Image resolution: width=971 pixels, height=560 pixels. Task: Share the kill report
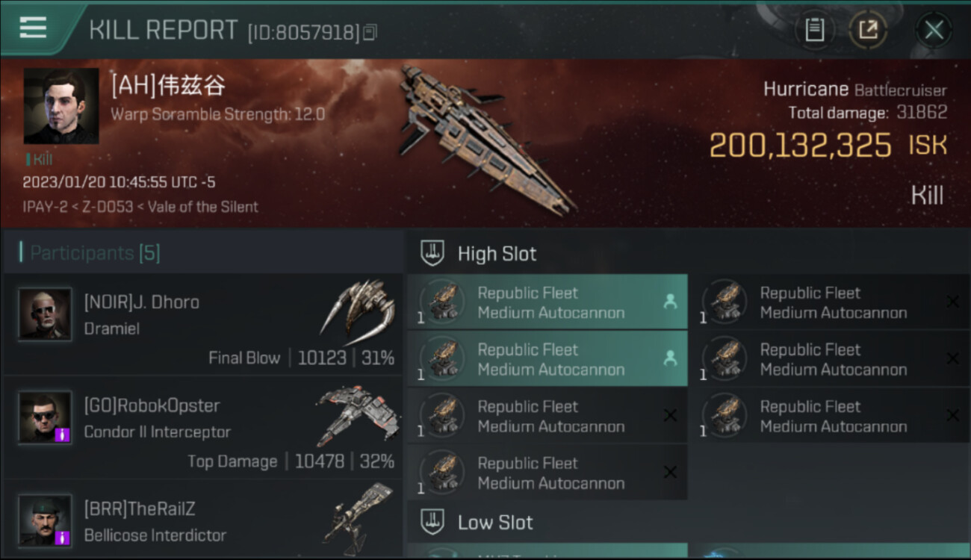(868, 30)
